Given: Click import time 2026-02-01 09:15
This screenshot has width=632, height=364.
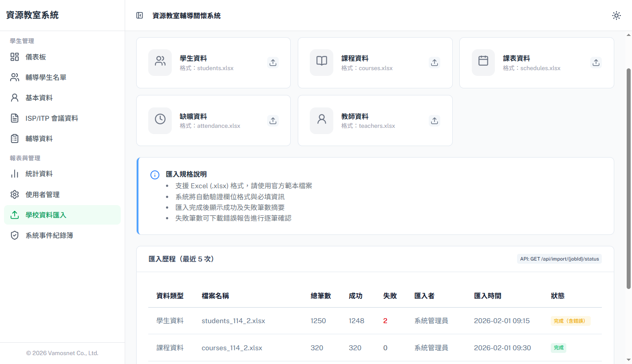Looking at the screenshot, I should (x=502, y=320).
